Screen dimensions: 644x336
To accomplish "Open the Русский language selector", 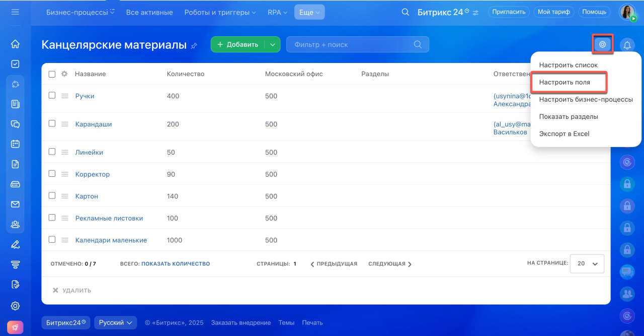I will pyautogui.click(x=115, y=322).
